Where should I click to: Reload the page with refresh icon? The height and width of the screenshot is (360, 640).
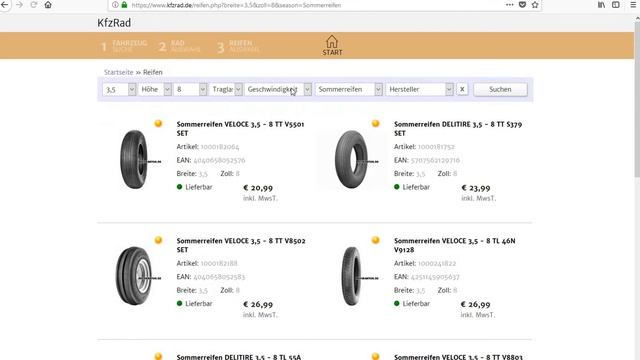tap(34, 5)
